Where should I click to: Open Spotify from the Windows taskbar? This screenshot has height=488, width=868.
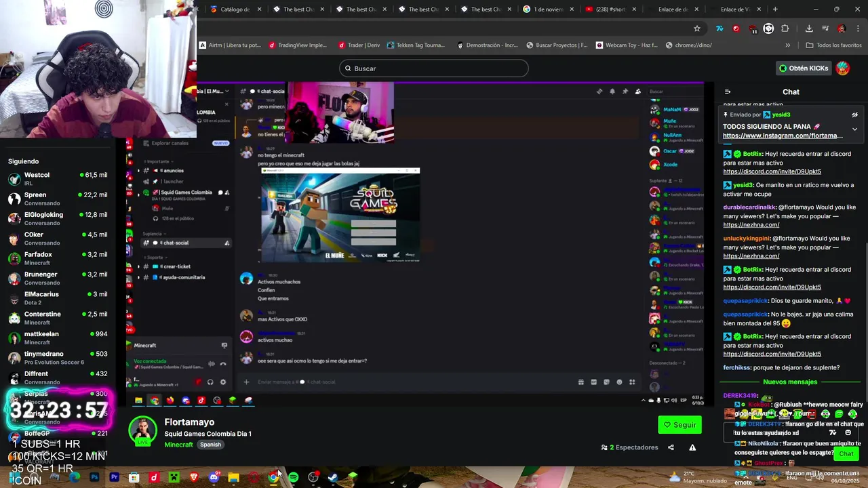click(x=293, y=478)
